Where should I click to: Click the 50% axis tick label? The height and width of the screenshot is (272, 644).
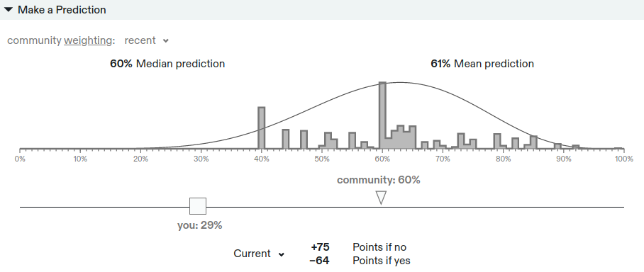[x=321, y=159]
